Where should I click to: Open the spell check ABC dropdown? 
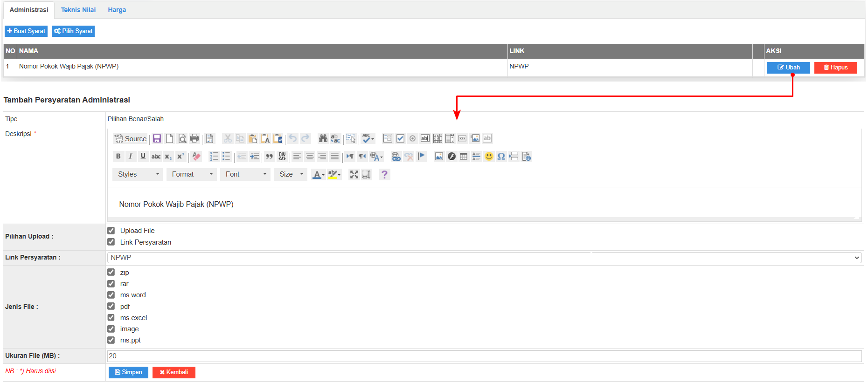368,138
